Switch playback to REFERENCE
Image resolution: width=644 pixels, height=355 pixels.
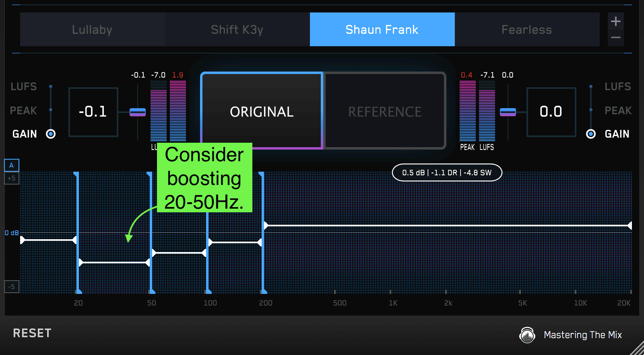[385, 111]
